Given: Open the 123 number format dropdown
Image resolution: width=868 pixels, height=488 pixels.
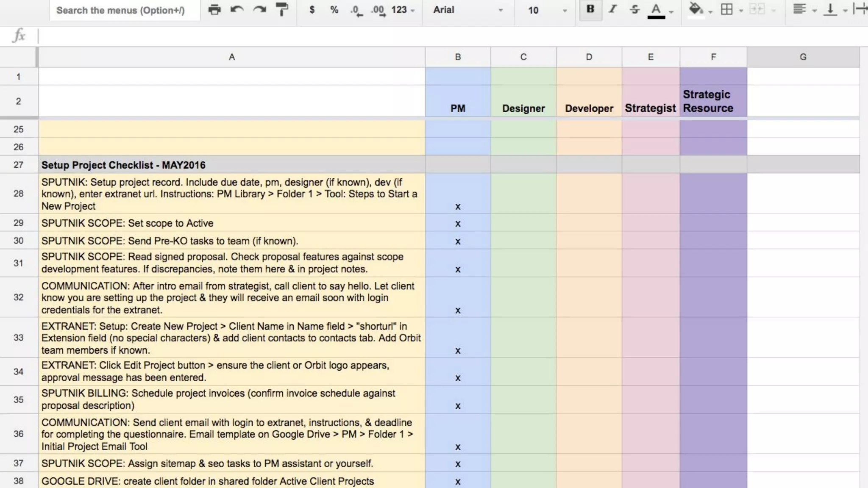Looking at the screenshot, I should (x=403, y=10).
